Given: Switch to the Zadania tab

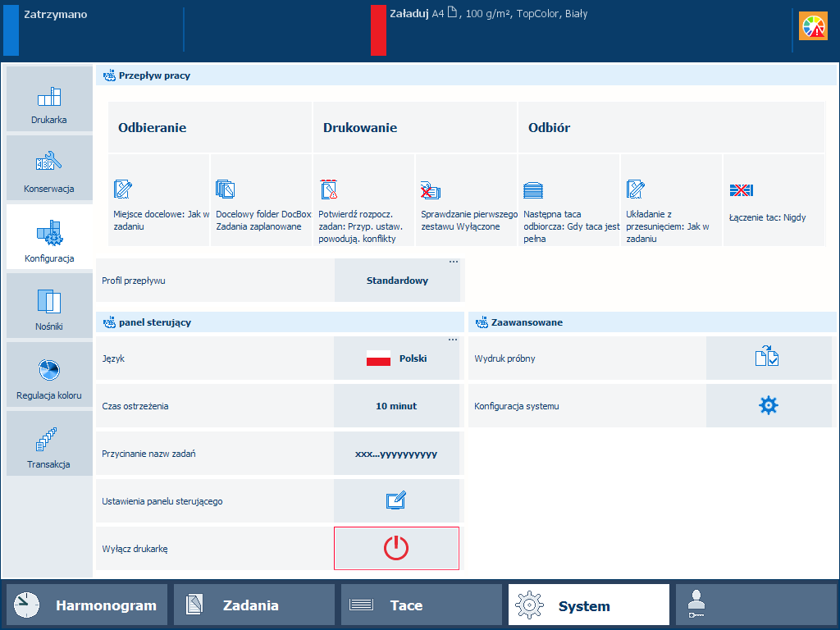Looking at the screenshot, I should point(254,605).
